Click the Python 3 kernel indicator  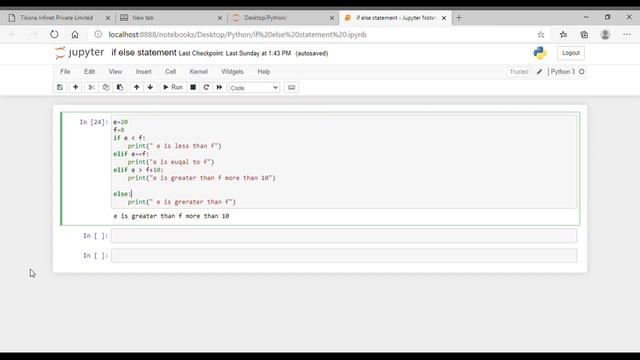[x=562, y=72]
